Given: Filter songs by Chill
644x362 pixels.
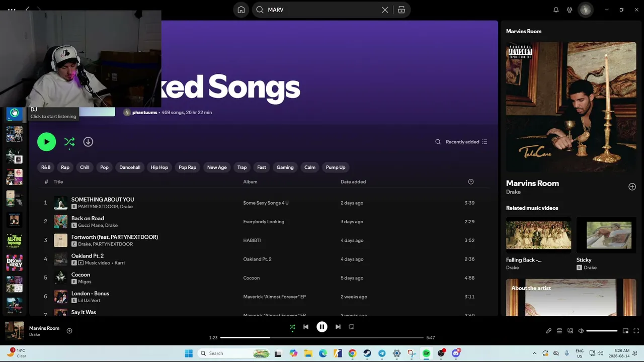Looking at the screenshot, I should pyautogui.click(x=85, y=167).
